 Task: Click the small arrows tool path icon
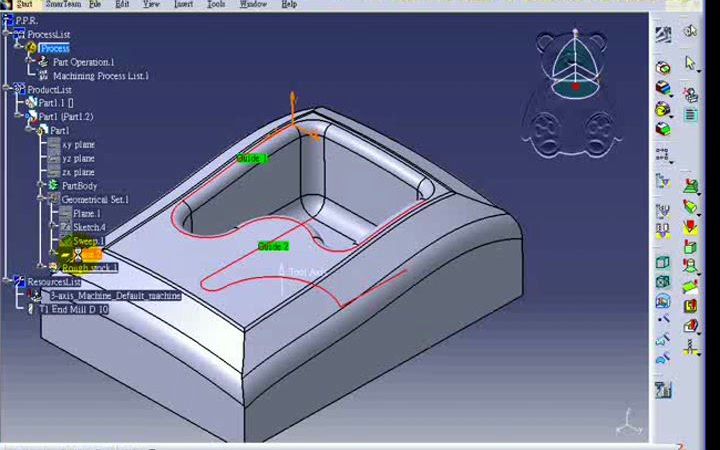tap(662, 154)
